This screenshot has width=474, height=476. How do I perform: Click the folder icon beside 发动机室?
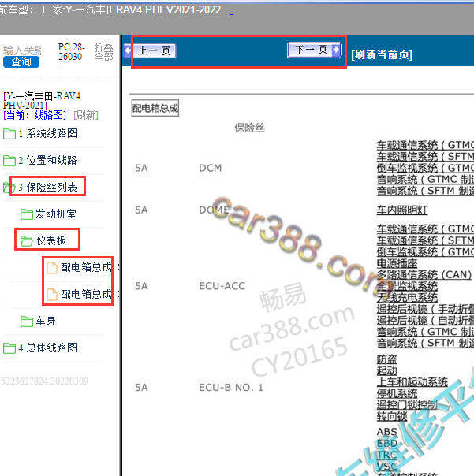[x=27, y=214]
